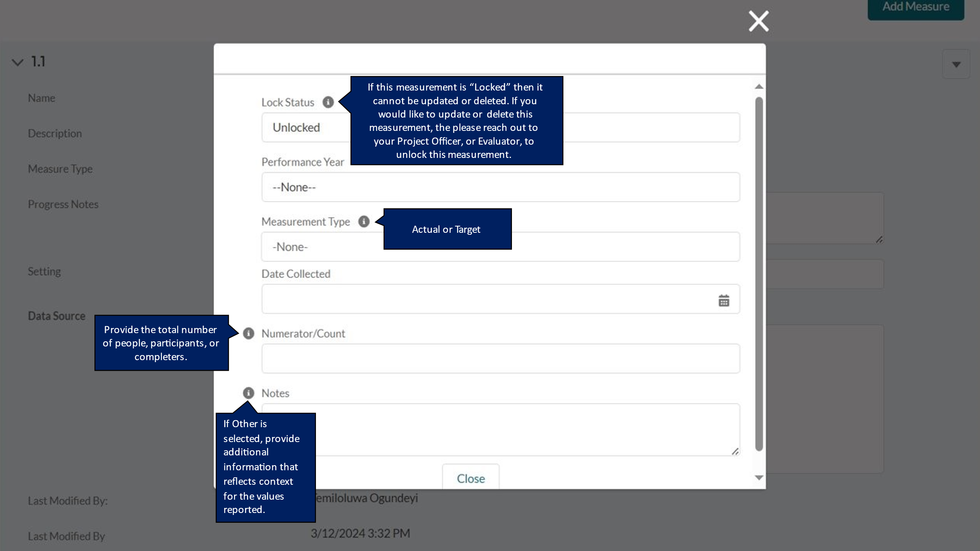This screenshot has height=551, width=980.
Task: Click the Numerator/Count input field
Action: tap(500, 359)
